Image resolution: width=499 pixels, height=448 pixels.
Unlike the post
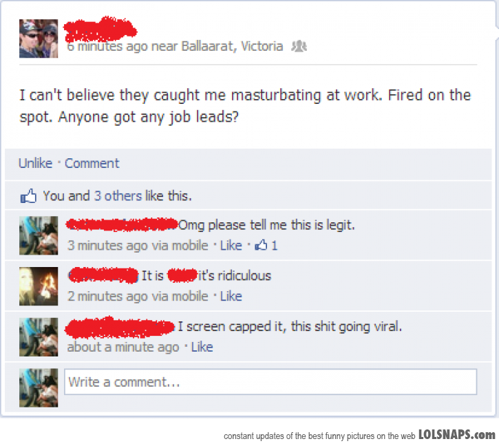point(35,163)
